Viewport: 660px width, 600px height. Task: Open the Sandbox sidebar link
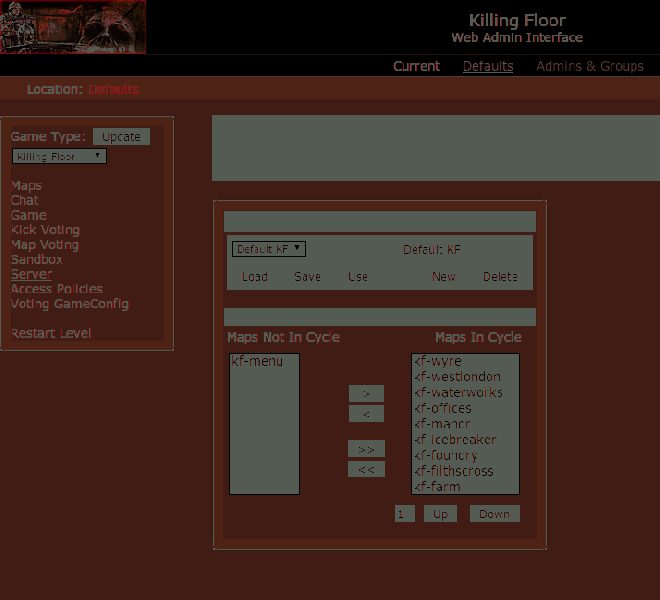pos(37,259)
